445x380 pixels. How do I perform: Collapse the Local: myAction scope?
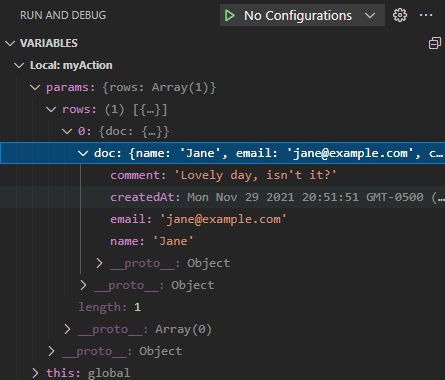19,65
